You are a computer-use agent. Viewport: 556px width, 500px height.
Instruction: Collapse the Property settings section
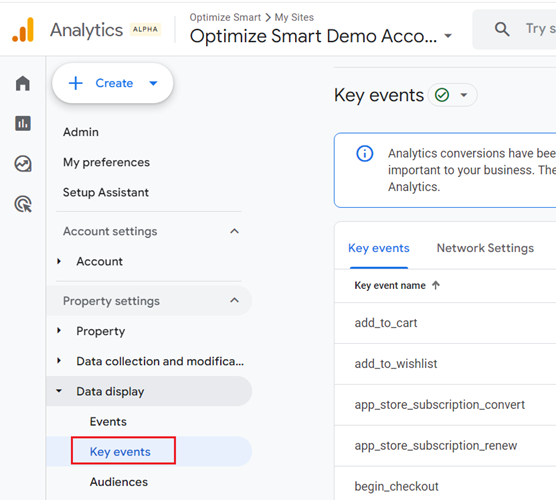tap(234, 300)
